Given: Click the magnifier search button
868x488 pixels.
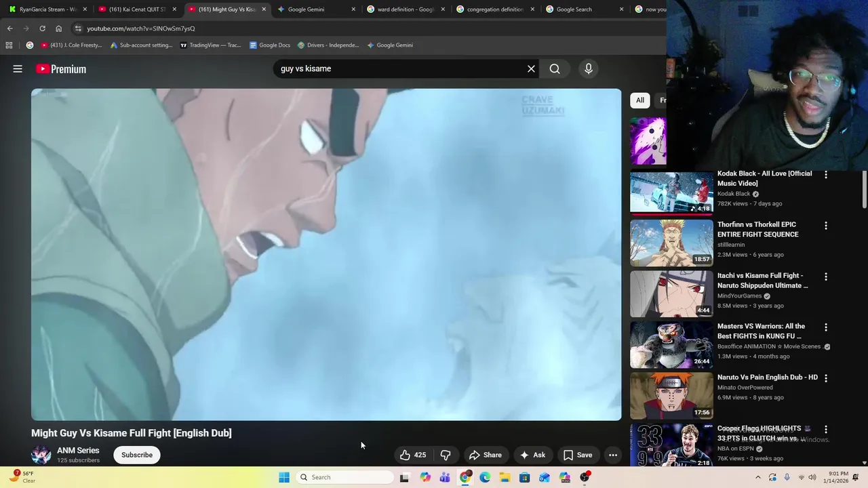Looking at the screenshot, I should 555,68.
